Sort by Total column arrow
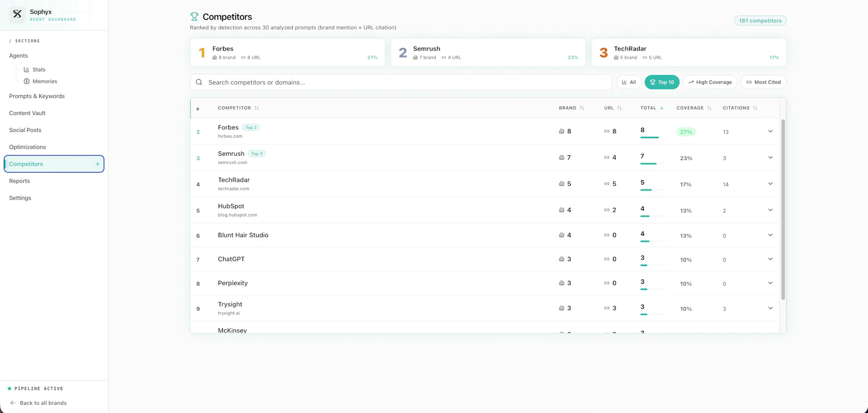 [662, 108]
